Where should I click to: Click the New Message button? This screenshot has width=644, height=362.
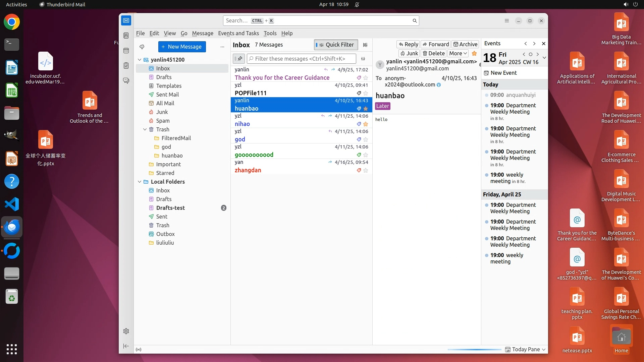182,47
